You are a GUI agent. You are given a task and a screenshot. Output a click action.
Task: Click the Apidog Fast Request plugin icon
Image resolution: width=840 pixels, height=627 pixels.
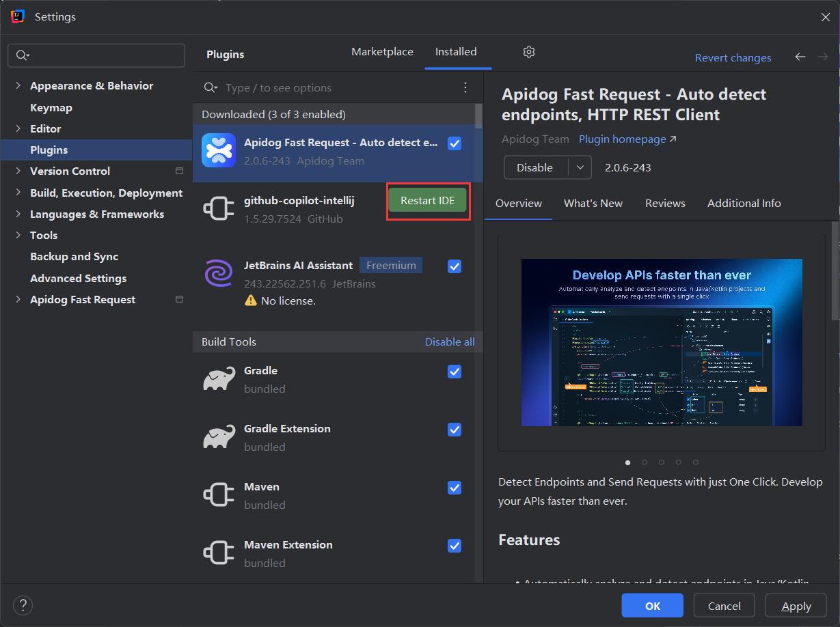click(x=219, y=150)
